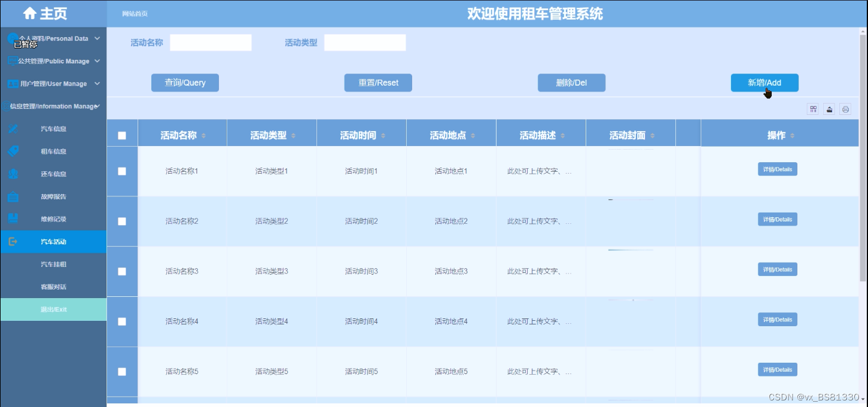Check the row for 活动名称1

click(x=122, y=171)
